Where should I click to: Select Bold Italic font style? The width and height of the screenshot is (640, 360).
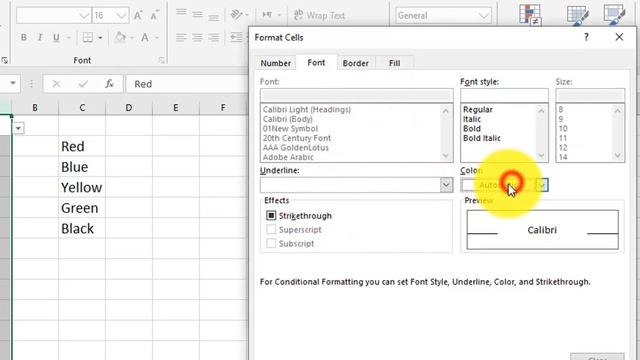(482, 138)
